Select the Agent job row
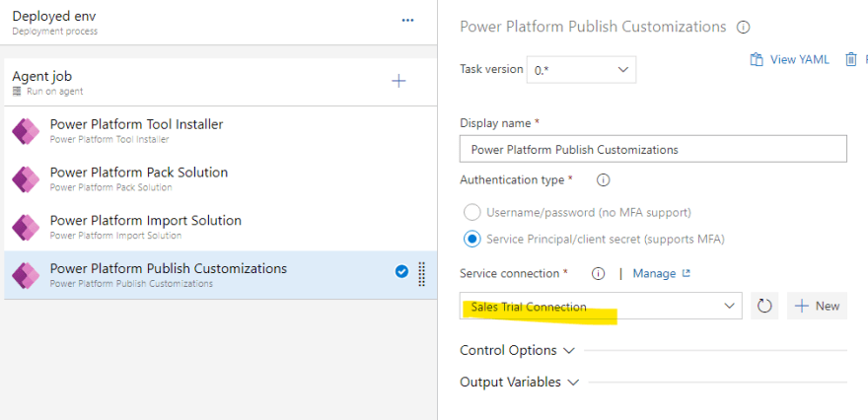The height and width of the screenshot is (420, 868). [x=220, y=82]
